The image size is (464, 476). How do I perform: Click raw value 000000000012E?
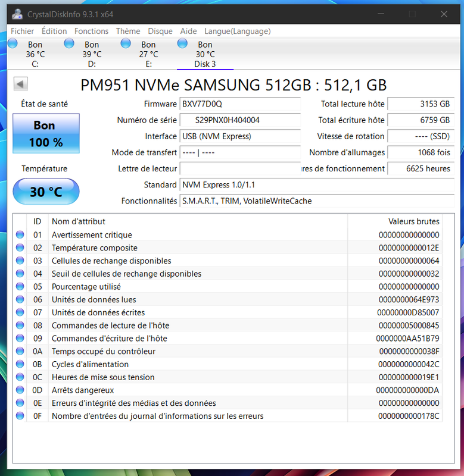[x=409, y=248]
